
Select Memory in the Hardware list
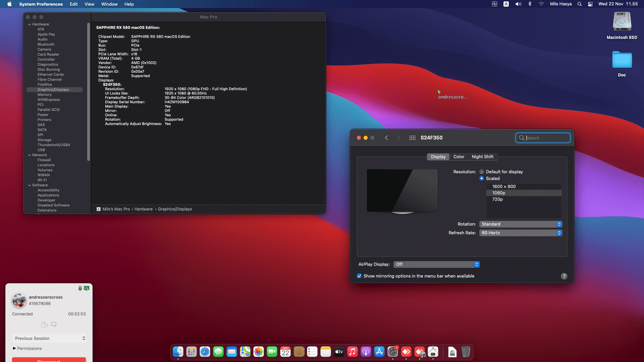click(x=45, y=95)
